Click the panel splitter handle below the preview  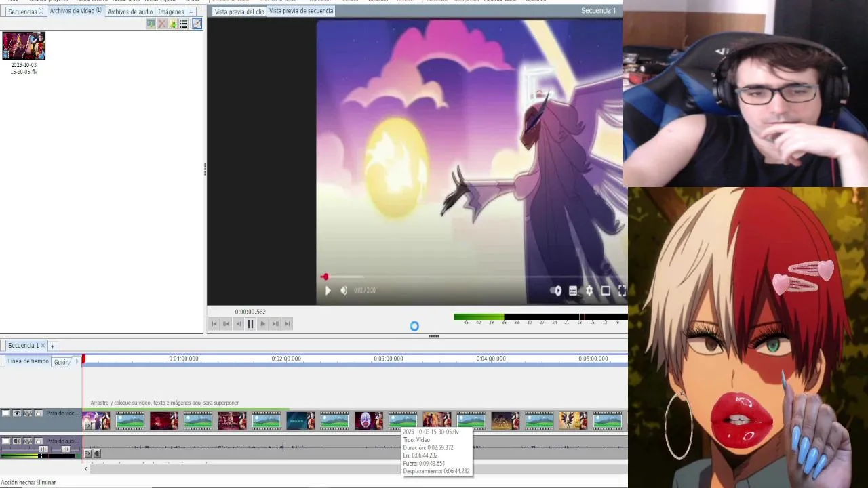click(x=434, y=335)
